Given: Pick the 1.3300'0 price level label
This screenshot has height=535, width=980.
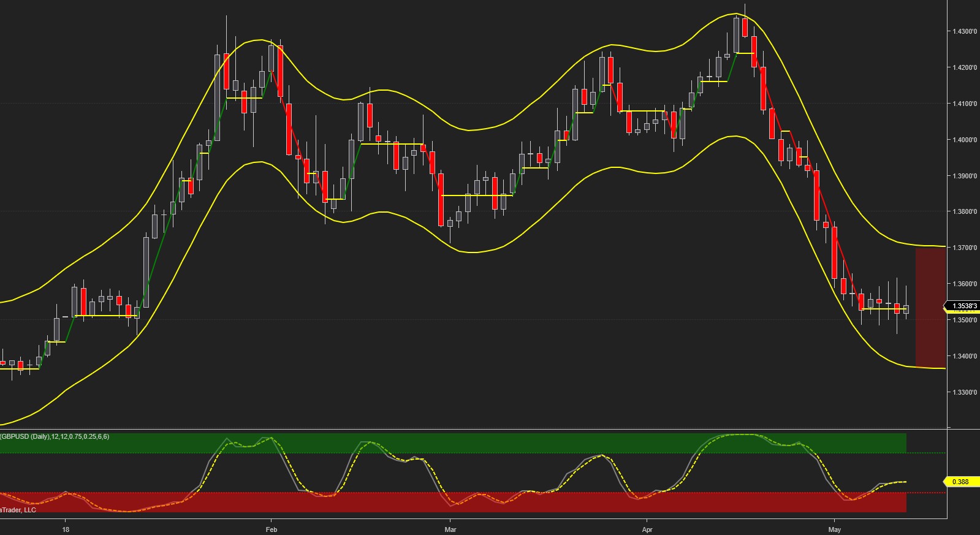Looking at the screenshot, I should click(964, 392).
